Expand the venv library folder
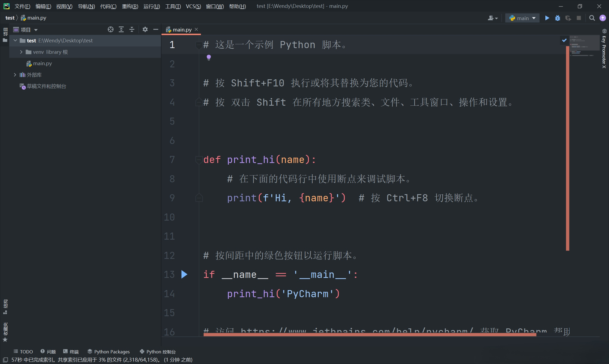This screenshot has width=609, height=364. click(21, 52)
